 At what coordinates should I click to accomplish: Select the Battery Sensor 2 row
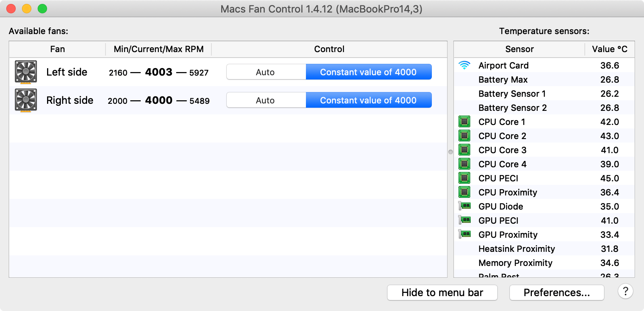tap(544, 108)
